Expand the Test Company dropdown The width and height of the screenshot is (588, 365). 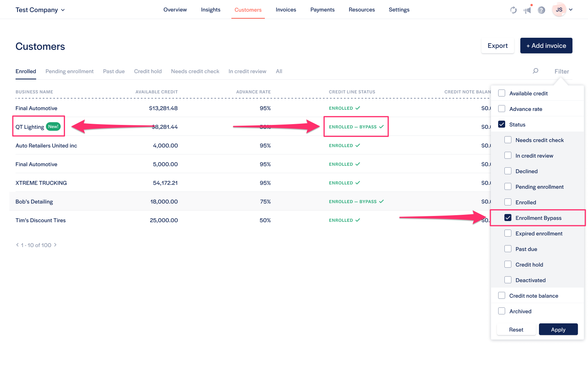[40, 10]
